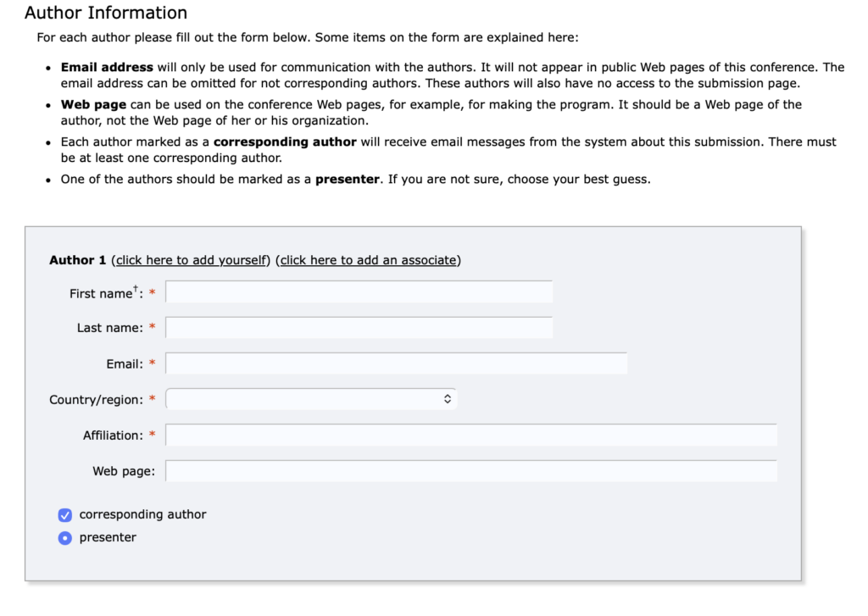Click the up-down arrows on the Country/region selector
868x616 pixels.
448,399
